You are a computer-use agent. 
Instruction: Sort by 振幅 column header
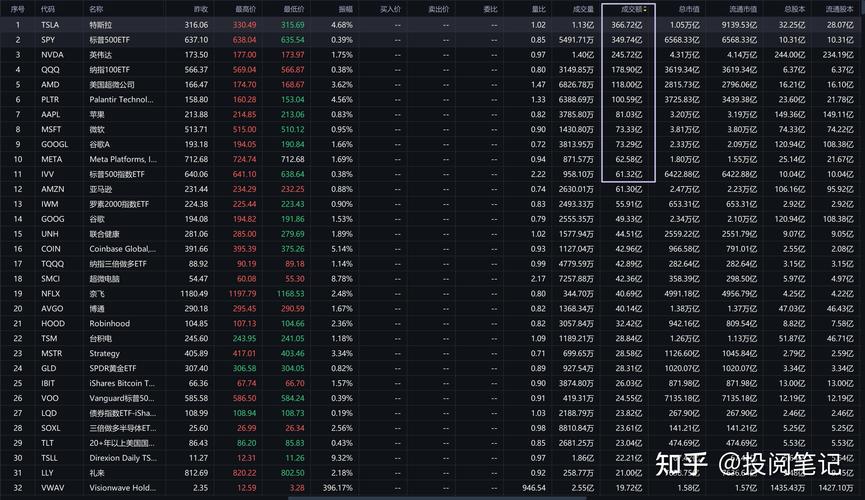(x=345, y=9)
